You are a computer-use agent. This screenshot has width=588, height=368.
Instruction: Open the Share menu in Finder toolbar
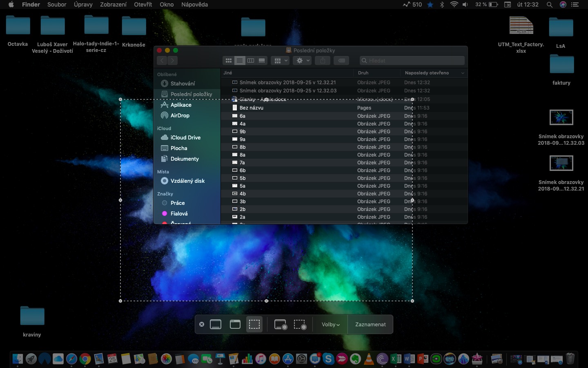click(322, 60)
